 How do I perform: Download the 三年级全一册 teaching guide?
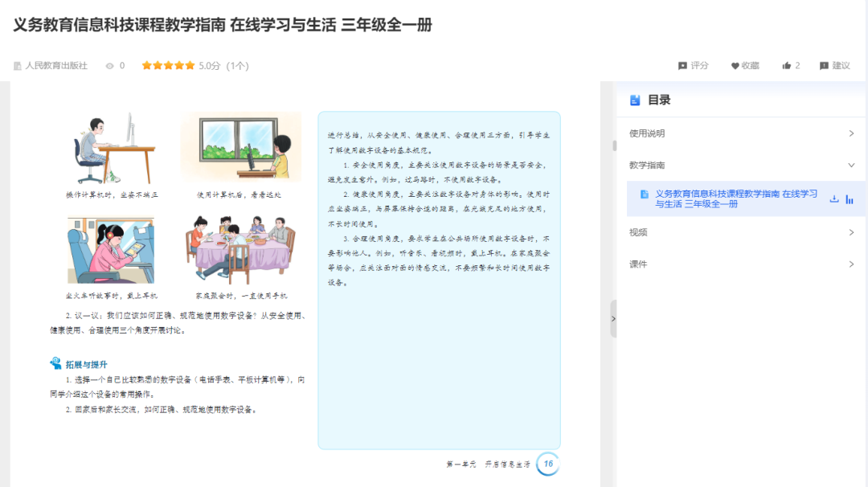click(834, 199)
